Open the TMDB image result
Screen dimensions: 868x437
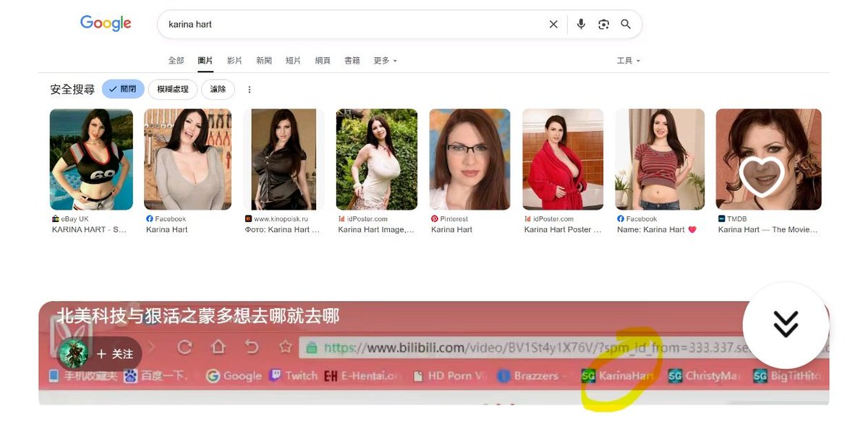pos(768,159)
